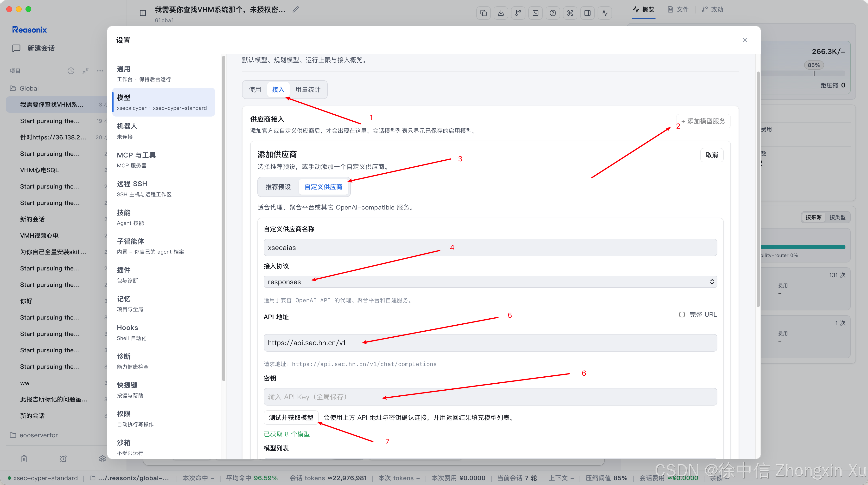
Task: Open the VMH视频心电 conversation
Action: click(39, 236)
